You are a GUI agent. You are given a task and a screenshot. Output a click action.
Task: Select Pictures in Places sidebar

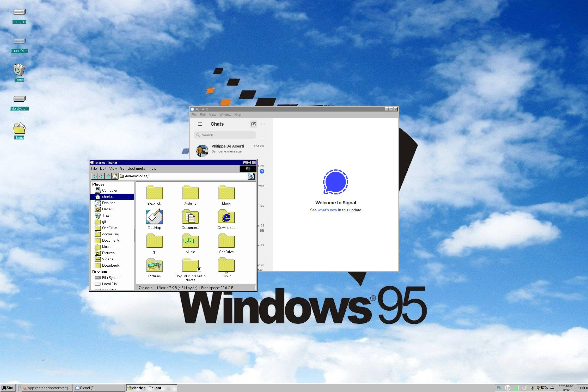pyautogui.click(x=112, y=253)
